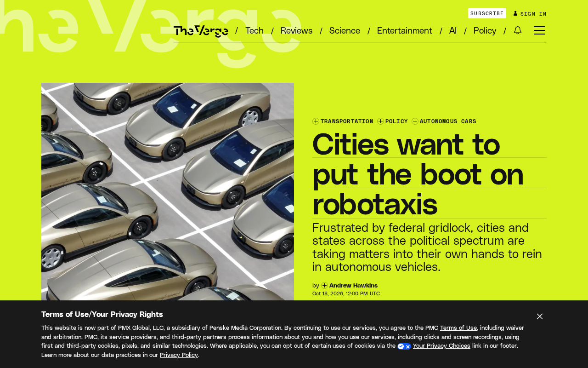Viewport: 588px width, 368px height.
Task: Open the notifications bell icon
Action: [518, 30]
